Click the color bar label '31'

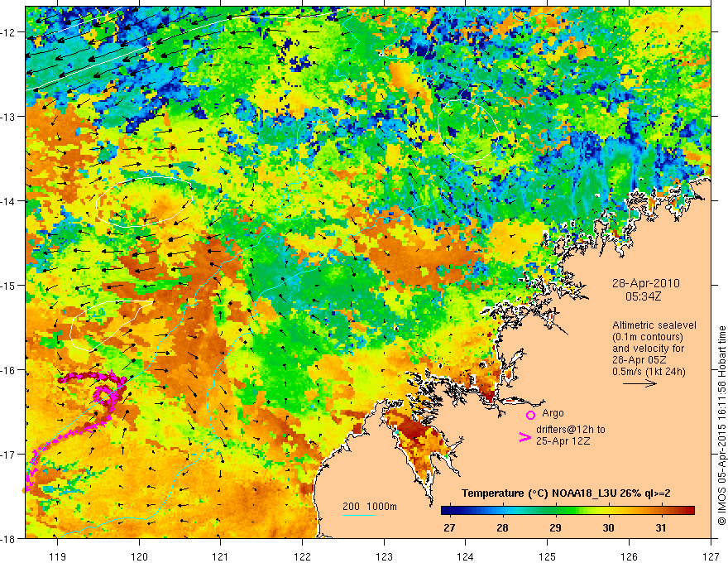[661, 528]
